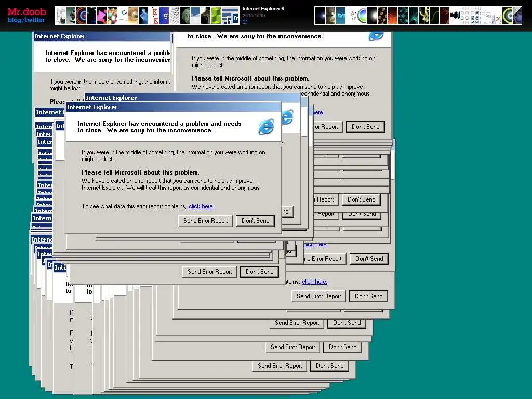Click the front dialog's Internet Explorer title bar
Image resolution: width=532 pixels, height=399 pixels.
pyautogui.click(x=173, y=107)
